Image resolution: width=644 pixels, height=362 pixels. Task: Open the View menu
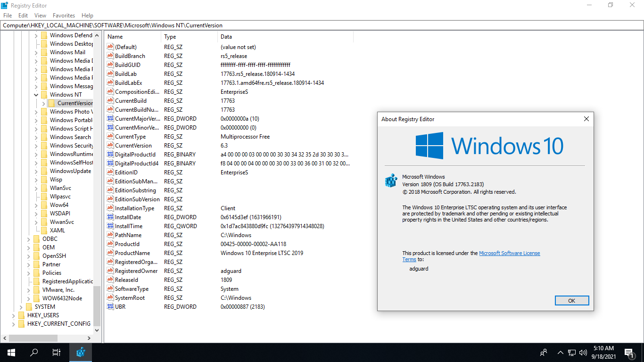pyautogui.click(x=40, y=16)
